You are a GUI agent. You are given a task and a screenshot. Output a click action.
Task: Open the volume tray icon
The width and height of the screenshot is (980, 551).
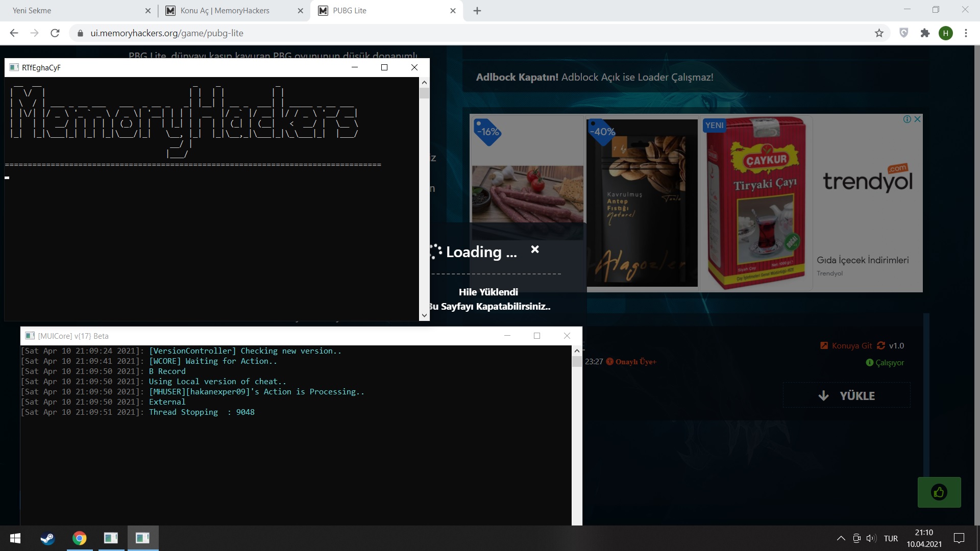871,538
